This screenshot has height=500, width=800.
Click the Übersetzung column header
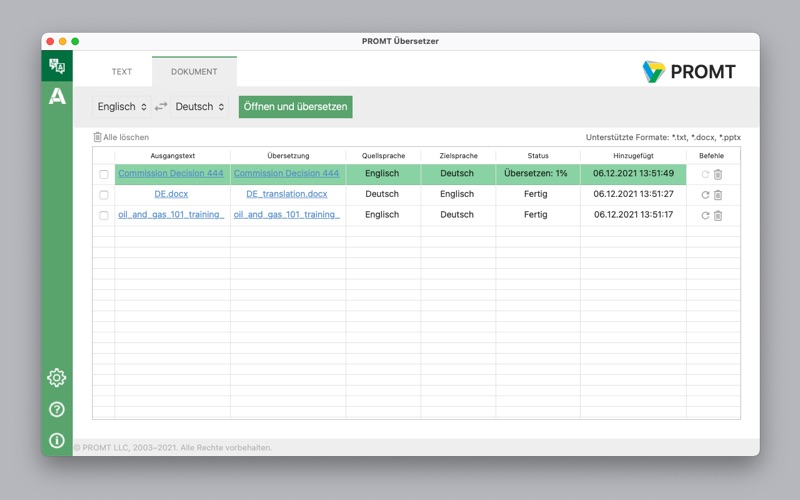(288, 156)
